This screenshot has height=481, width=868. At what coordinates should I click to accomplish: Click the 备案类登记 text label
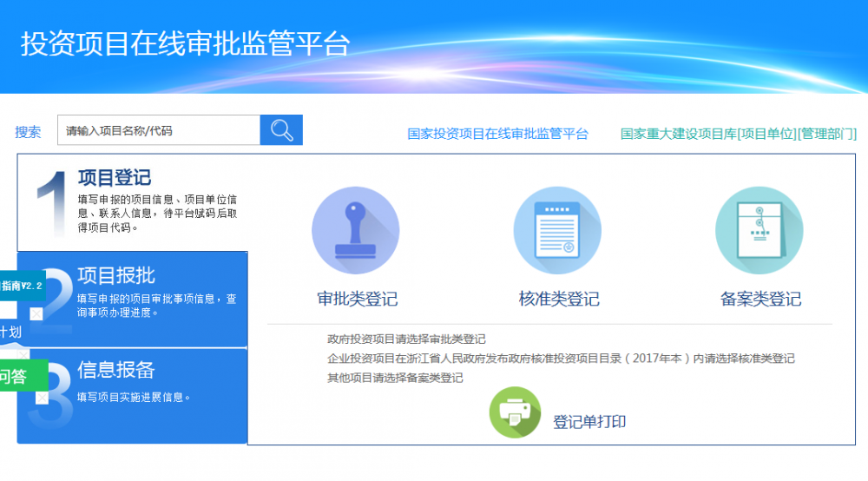[x=760, y=300]
